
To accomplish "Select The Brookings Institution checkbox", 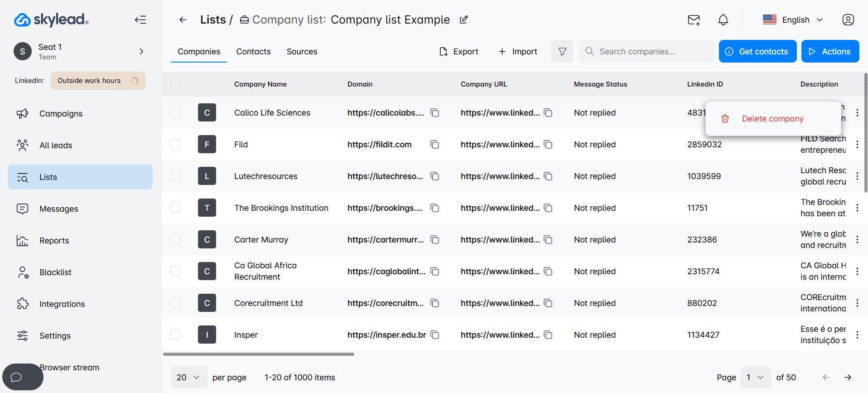I will click(175, 208).
